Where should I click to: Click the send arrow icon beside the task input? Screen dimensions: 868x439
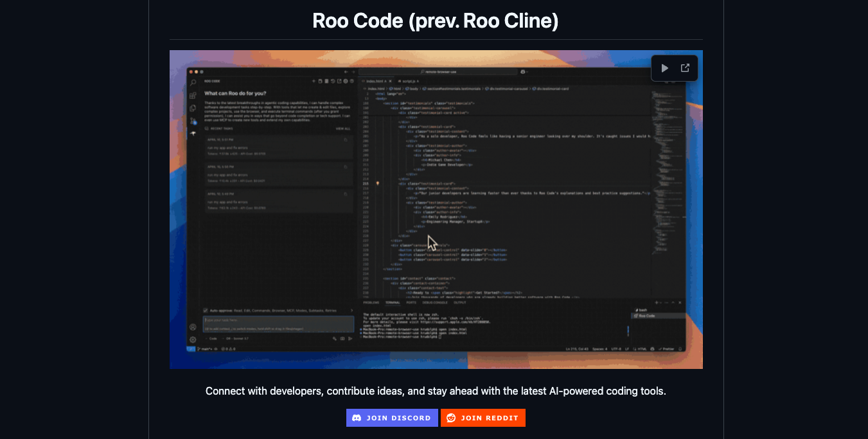click(x=350, y=339)
